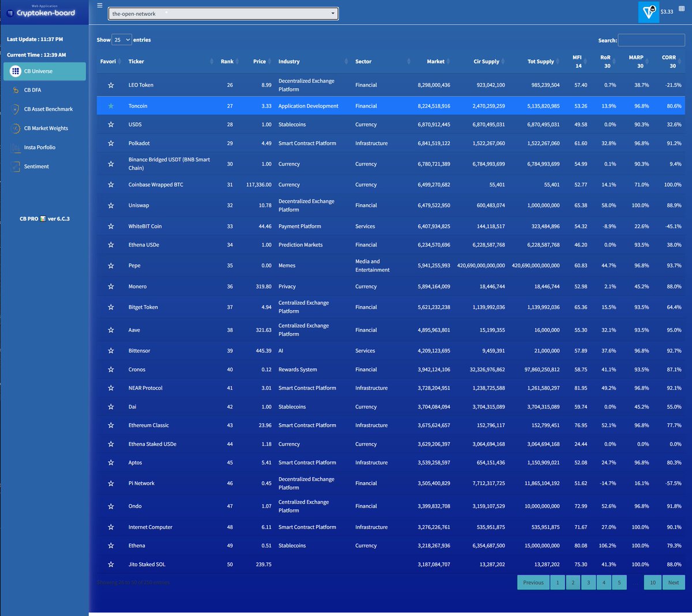The image size is (692, 616).
Task: Star the Pi Network row
Action: (x=111, y=483)
